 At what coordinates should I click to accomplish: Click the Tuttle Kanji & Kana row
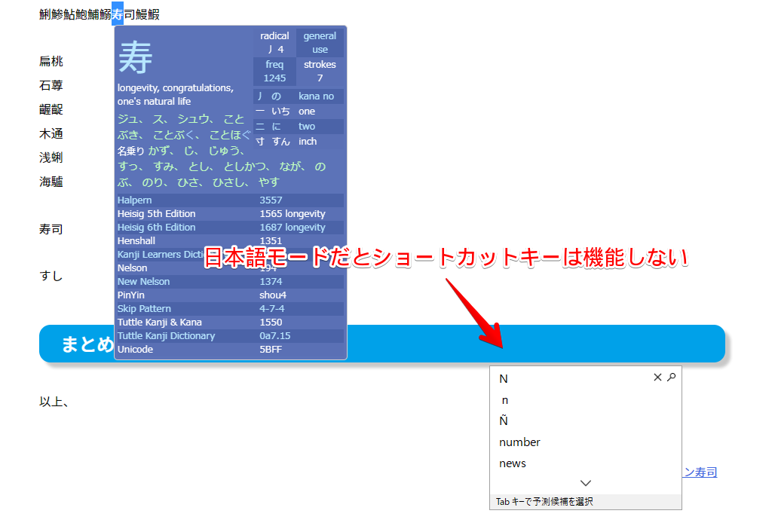(231, 322)
